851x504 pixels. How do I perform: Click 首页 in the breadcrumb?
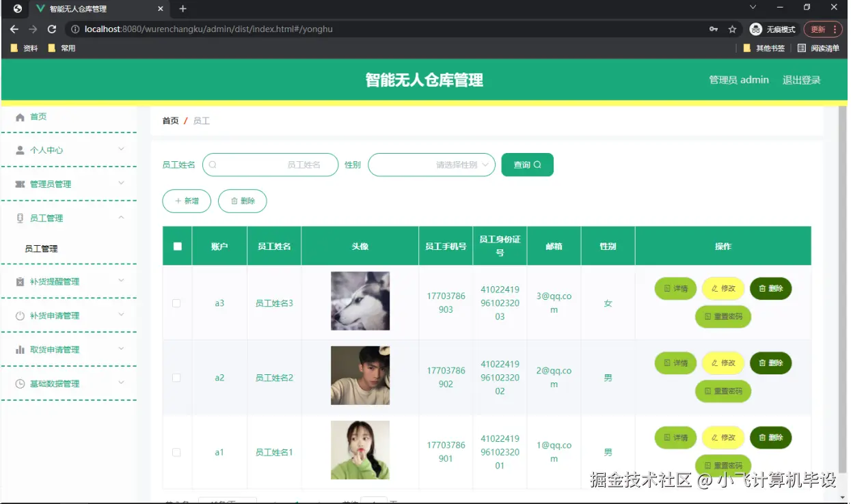coord(170,121)
